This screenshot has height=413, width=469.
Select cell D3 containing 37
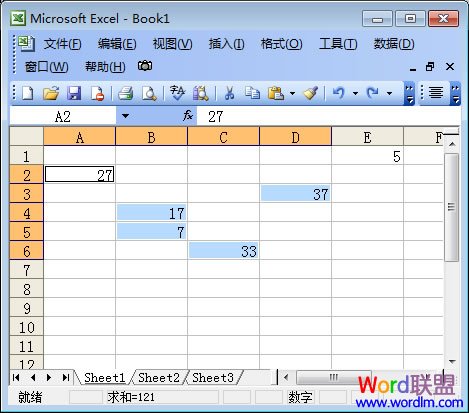295,194
